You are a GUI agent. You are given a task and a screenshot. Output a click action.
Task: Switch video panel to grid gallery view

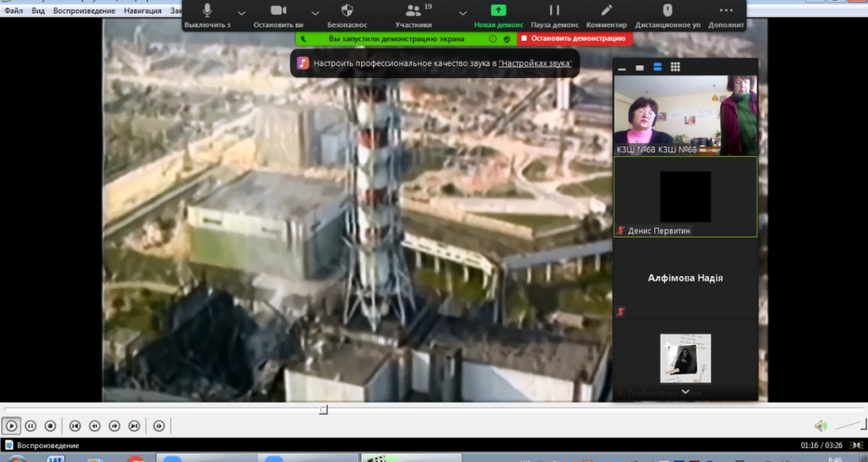click(x=675, y=68)
